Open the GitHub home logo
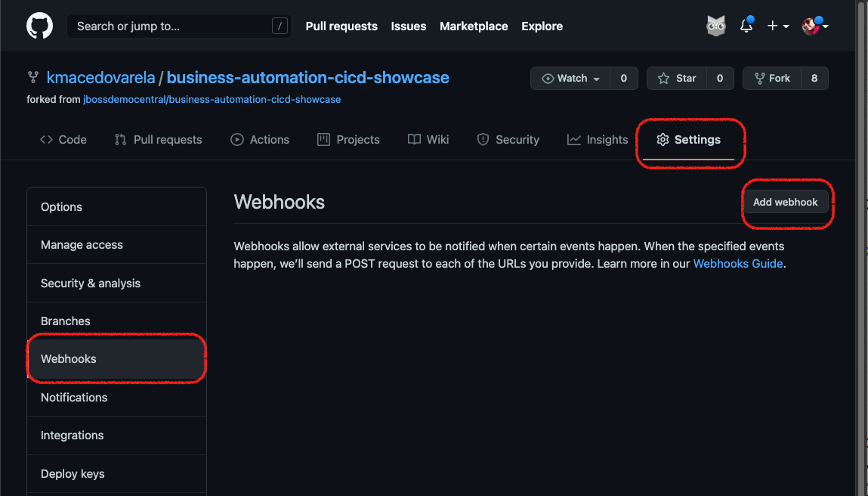Viewport: 868px width, 496px height. pos(40,26)
